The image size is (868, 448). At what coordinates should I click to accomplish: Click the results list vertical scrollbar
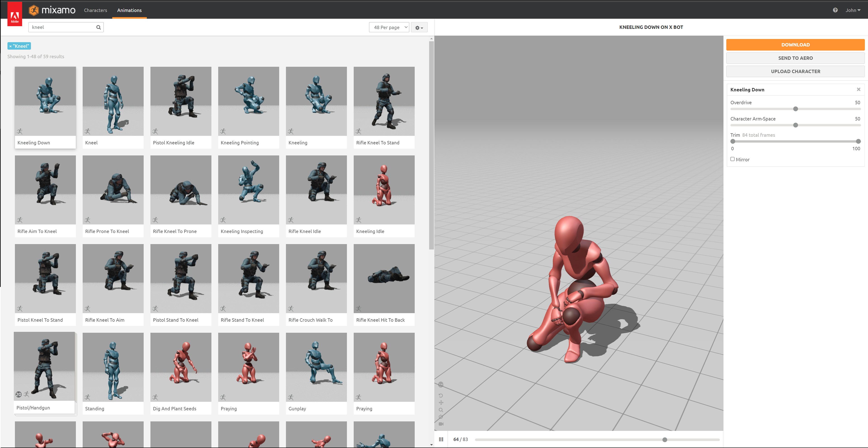(431, 145)
